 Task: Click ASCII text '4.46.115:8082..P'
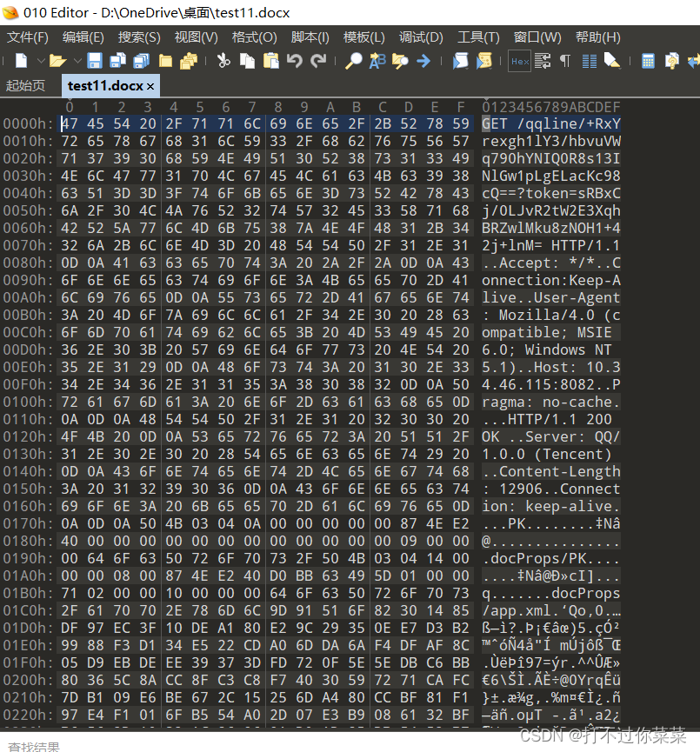550,384
